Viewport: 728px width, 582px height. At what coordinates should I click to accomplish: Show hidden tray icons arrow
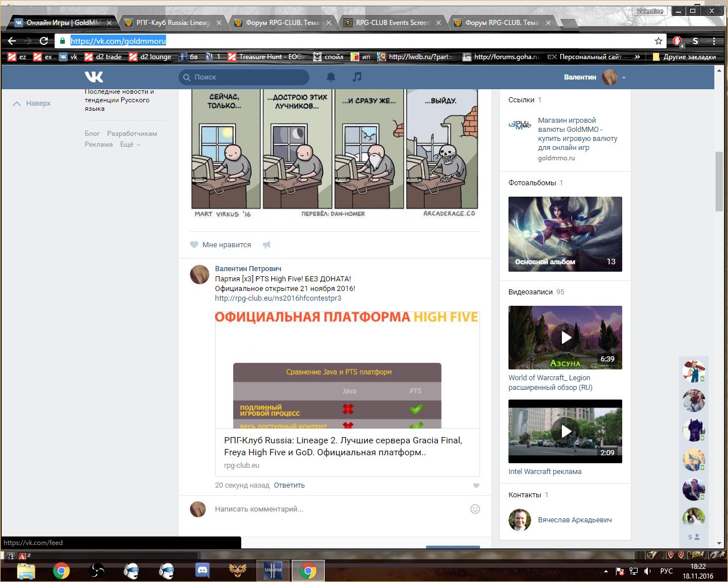(x=606, y=571)
